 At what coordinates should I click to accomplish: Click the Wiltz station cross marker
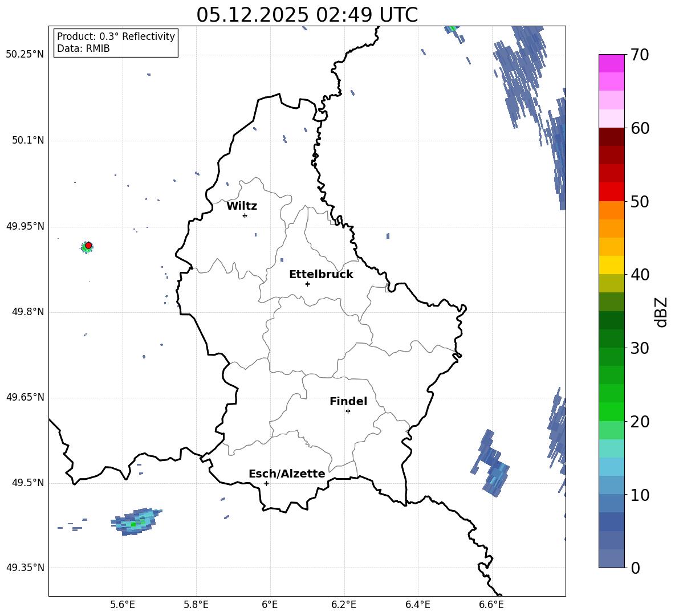pyautogui.click(x=245, y=215)
